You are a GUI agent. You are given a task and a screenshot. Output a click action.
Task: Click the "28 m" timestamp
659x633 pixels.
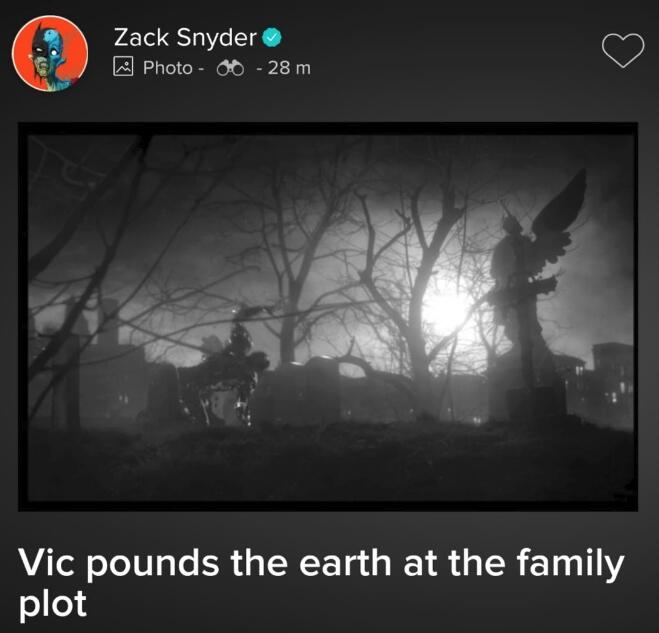pyautogui.click(x=289, y=68)
